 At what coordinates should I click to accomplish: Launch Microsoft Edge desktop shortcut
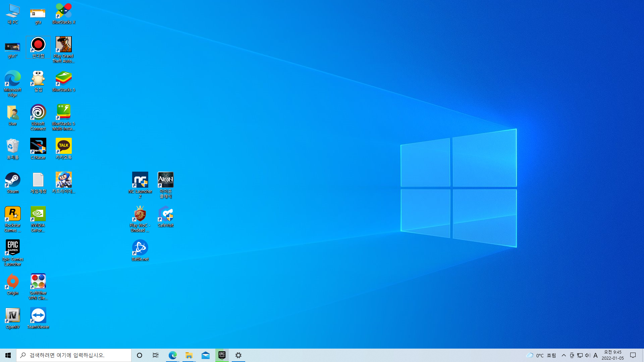click(13, 84)
